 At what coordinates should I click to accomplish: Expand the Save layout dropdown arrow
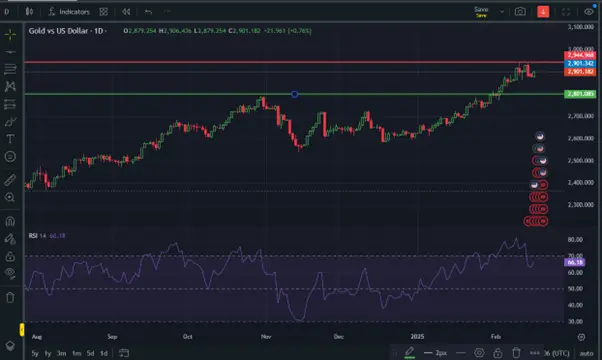[x=502, y=12]
